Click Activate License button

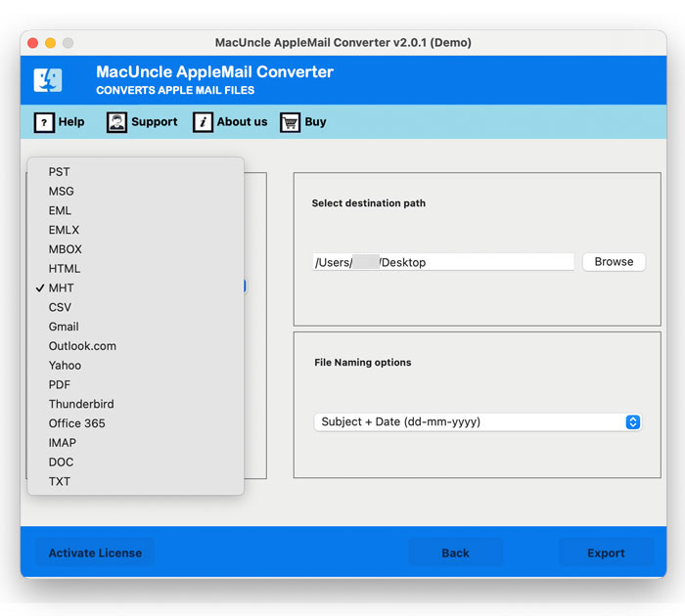click(95, 553)
